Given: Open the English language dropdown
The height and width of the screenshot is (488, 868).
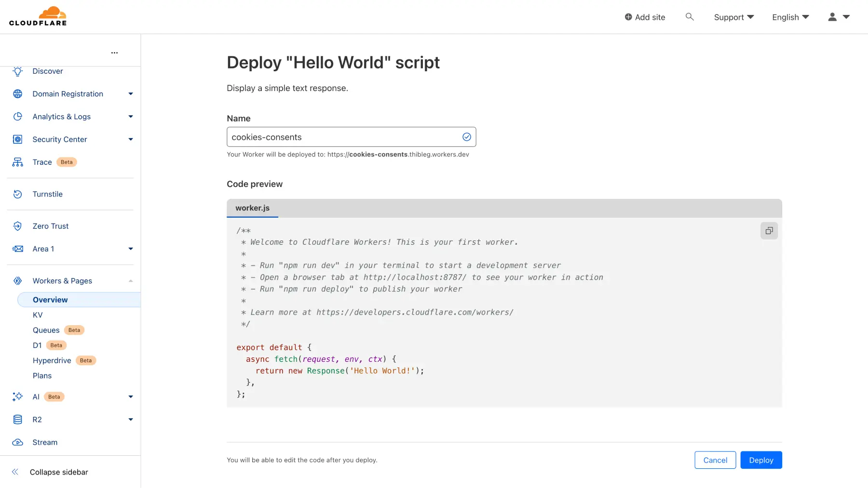Looking at the screenshot, I should 790,17.
